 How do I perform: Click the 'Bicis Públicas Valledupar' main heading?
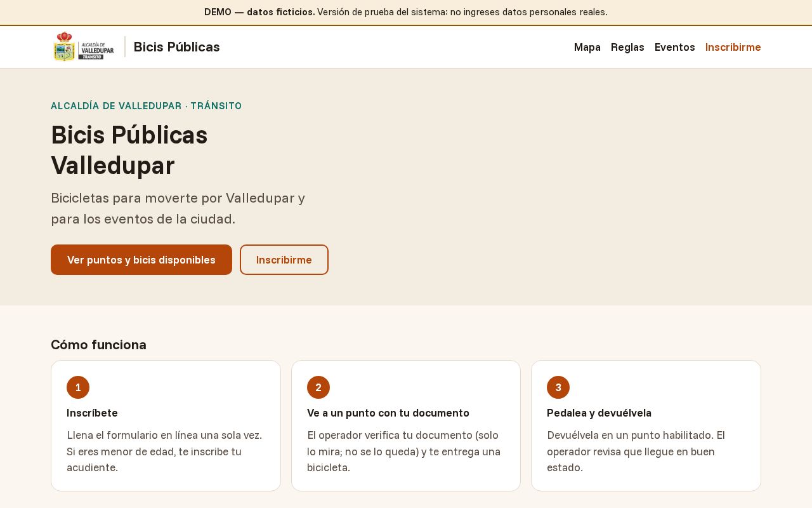point(129,150)
